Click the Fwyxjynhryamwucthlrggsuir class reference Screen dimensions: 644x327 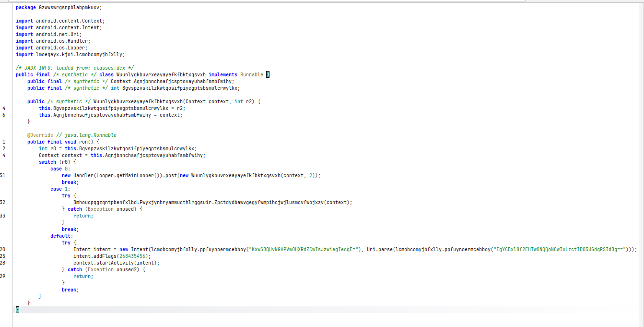click(176, 202)
